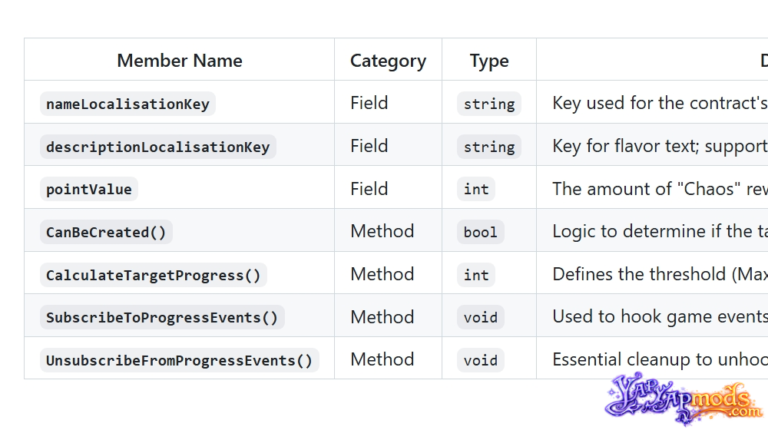Screen dimensions: 768x430
Task: Select UnsubscribeFromProgressEvents() code label
Action: [x=179, y=360]
